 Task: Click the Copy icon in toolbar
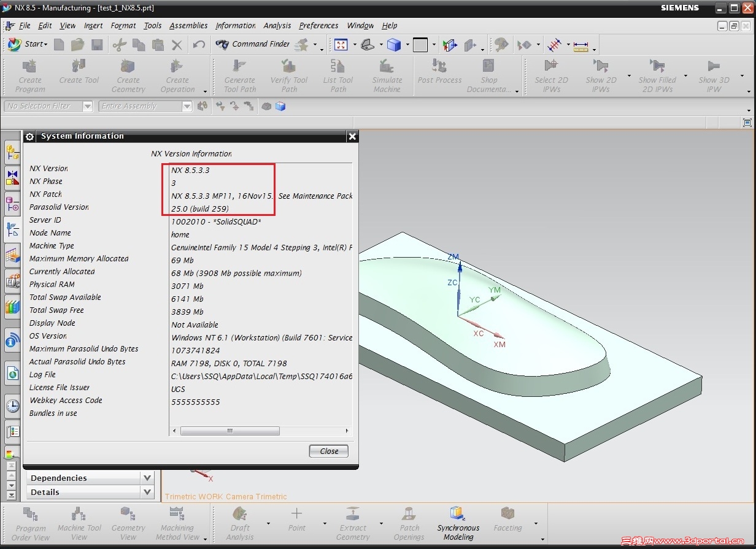click(x=139, y=44)
